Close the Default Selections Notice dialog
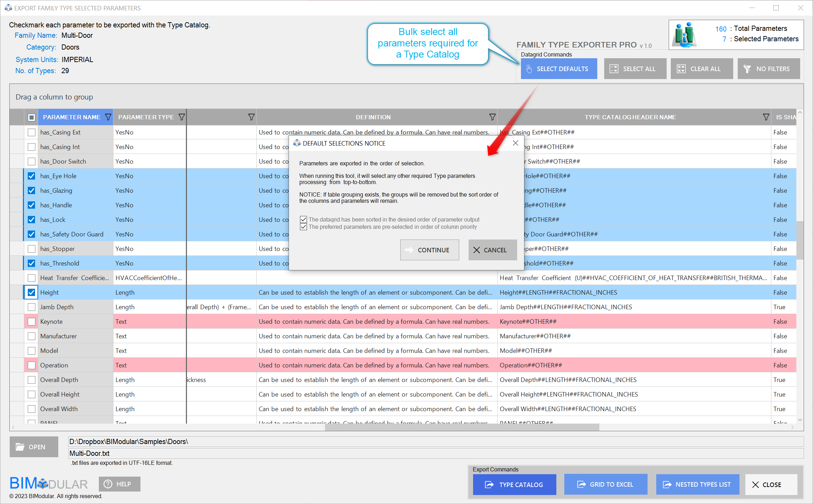 click(x=515, y=143)
